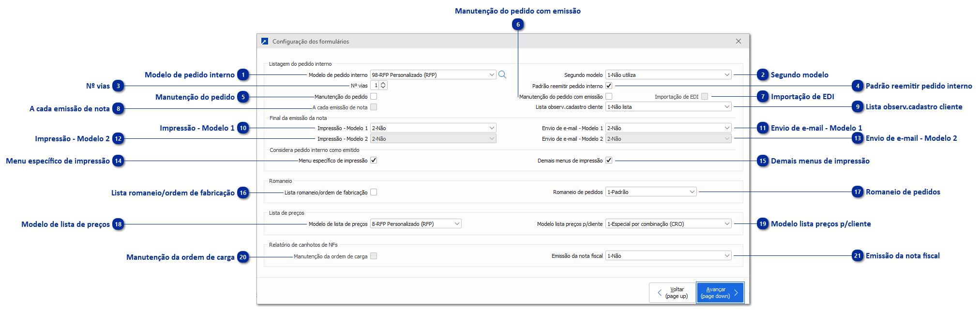The width and height of the screenshot is (980, 312).
Task: Check Manutenção do pedido com emissão
Action: coord(609,97)
